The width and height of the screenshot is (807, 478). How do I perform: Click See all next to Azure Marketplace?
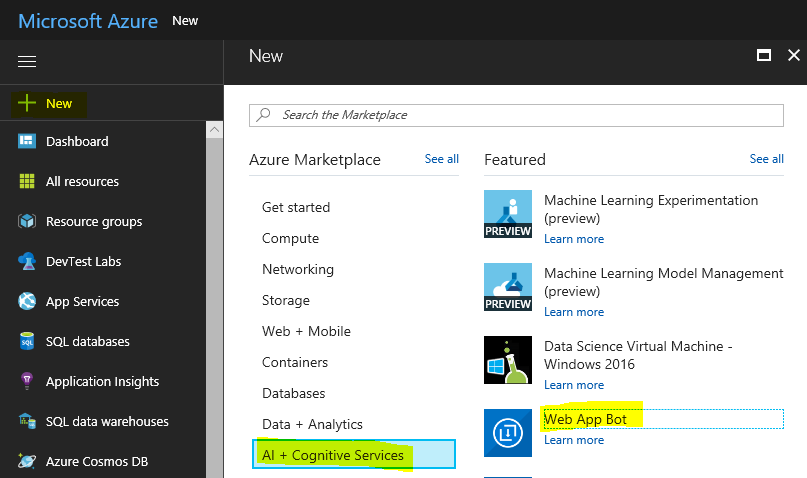[441, 159]
